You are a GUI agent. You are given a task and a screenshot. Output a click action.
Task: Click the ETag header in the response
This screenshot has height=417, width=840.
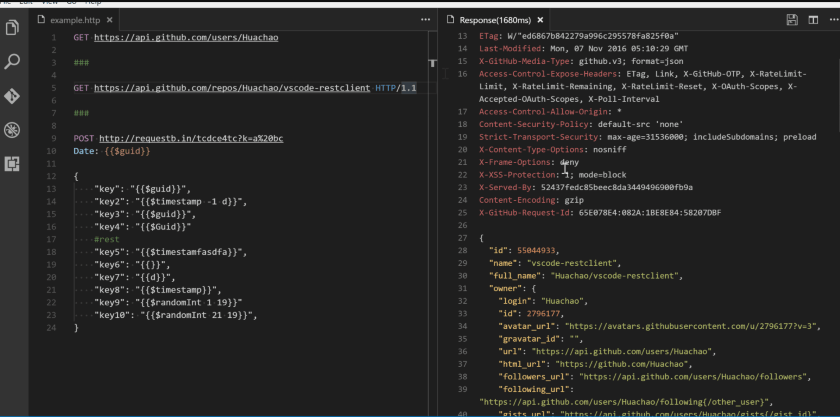tap(579, 36)
